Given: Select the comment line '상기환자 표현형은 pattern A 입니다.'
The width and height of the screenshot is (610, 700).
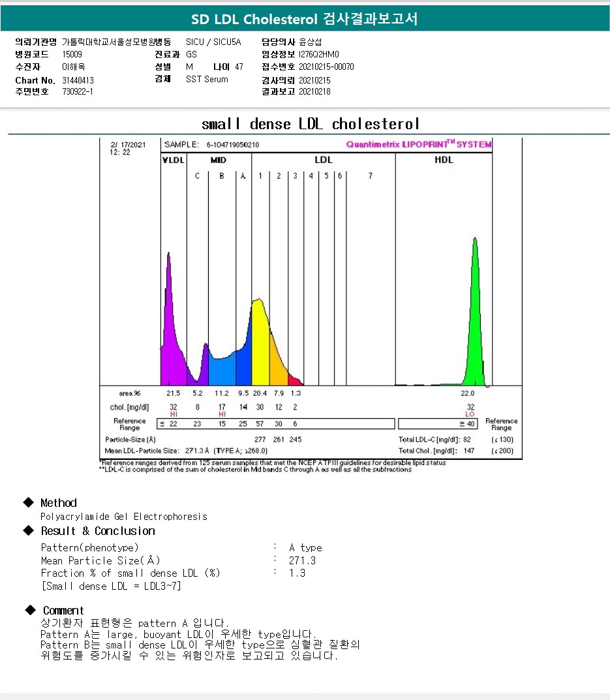Looking at the screenshot, I should (x=134, y=623).
